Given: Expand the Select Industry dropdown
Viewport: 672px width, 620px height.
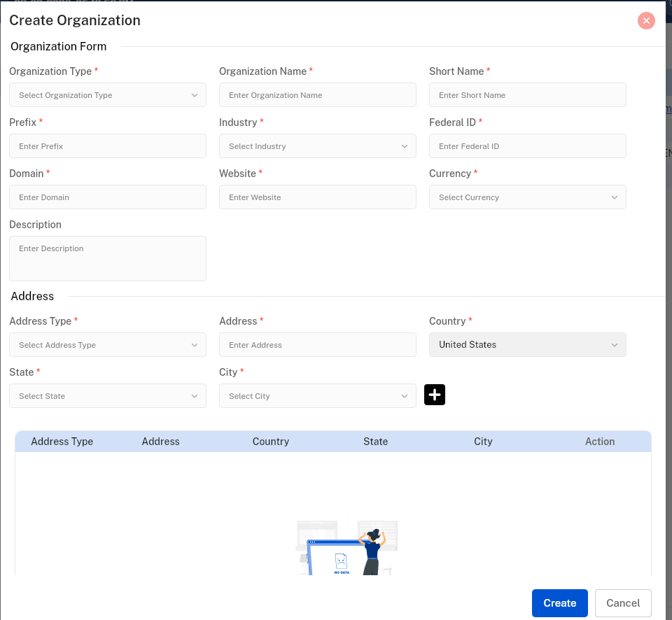Looking at the screenshot, I should (x=318, y=146).
